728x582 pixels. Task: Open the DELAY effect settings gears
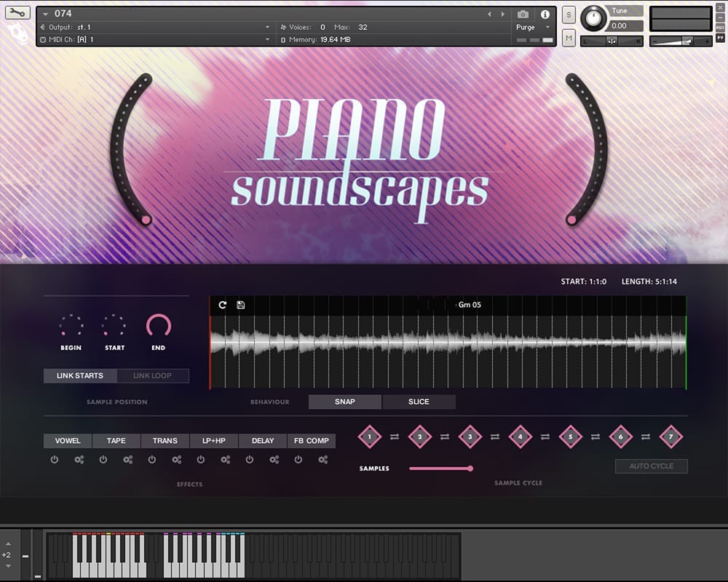tap(274, 460)
